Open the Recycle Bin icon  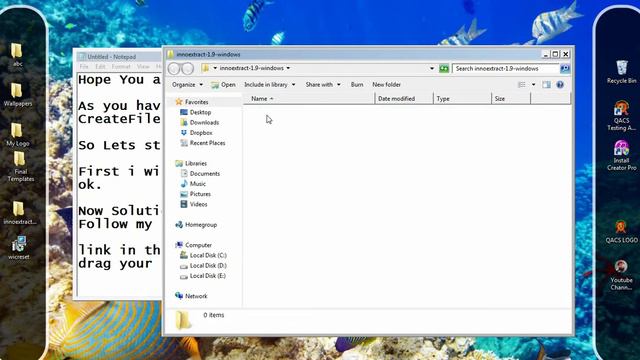coord(621,71)
